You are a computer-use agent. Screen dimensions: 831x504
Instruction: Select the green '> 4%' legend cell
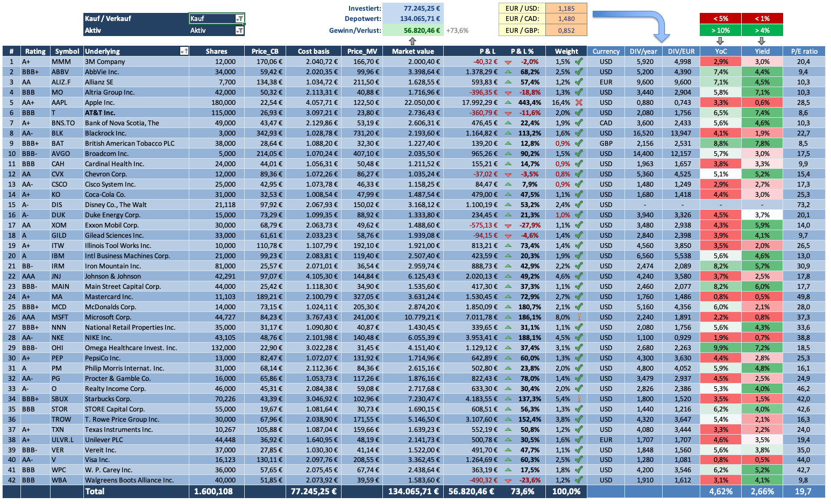click(x=762, y=31)
